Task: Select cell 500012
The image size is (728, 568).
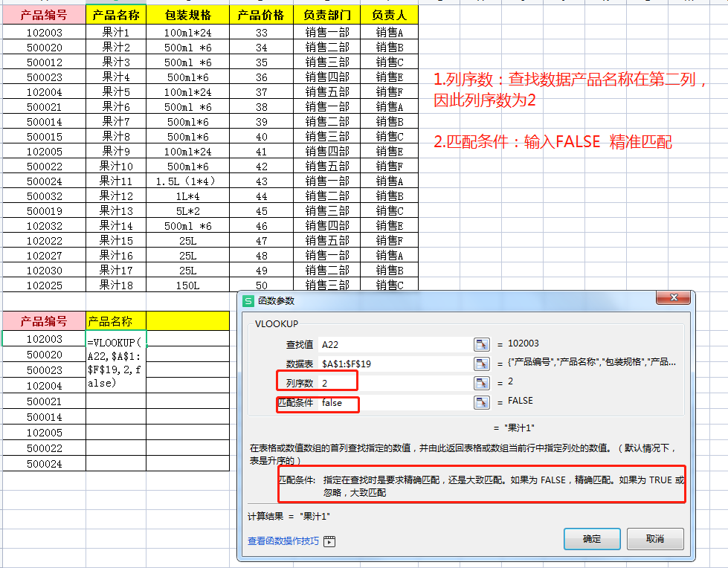Action: point(44,62)
